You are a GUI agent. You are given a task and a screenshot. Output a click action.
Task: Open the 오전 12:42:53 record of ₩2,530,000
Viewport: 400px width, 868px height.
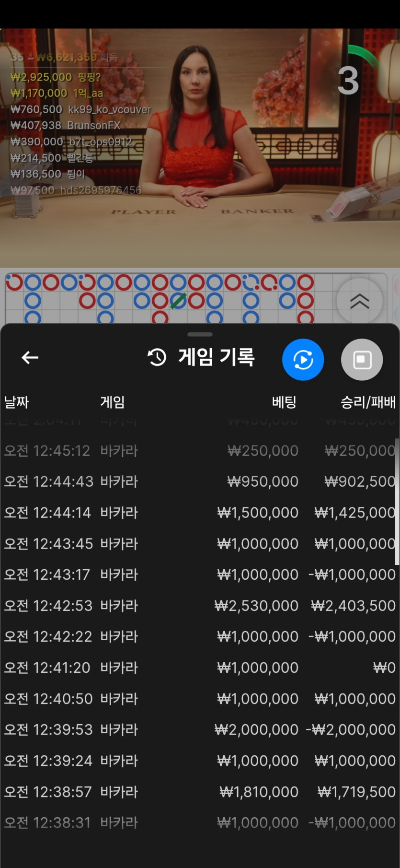(x=200, y=606)
